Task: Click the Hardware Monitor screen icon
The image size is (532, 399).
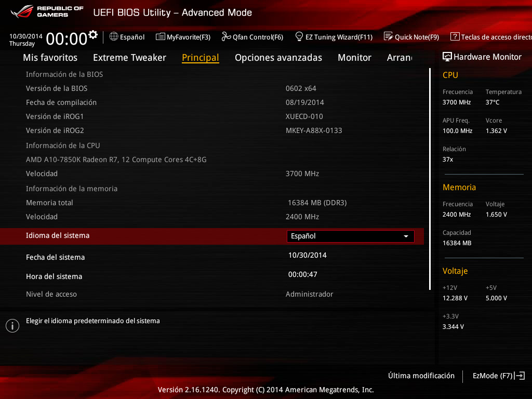Action: point(447,57)
